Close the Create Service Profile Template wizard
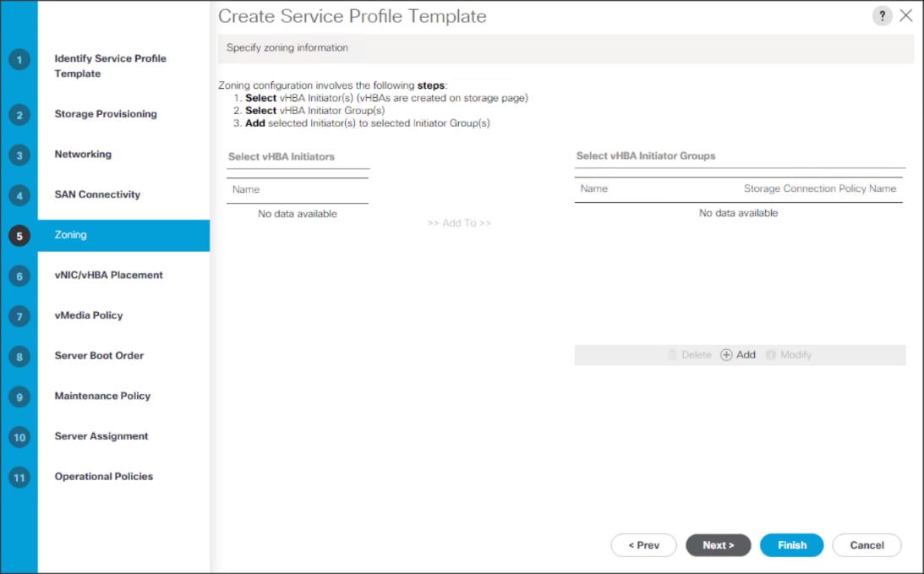Image resolution: width=924 pixels, height=574 pixels. (906, 15)
